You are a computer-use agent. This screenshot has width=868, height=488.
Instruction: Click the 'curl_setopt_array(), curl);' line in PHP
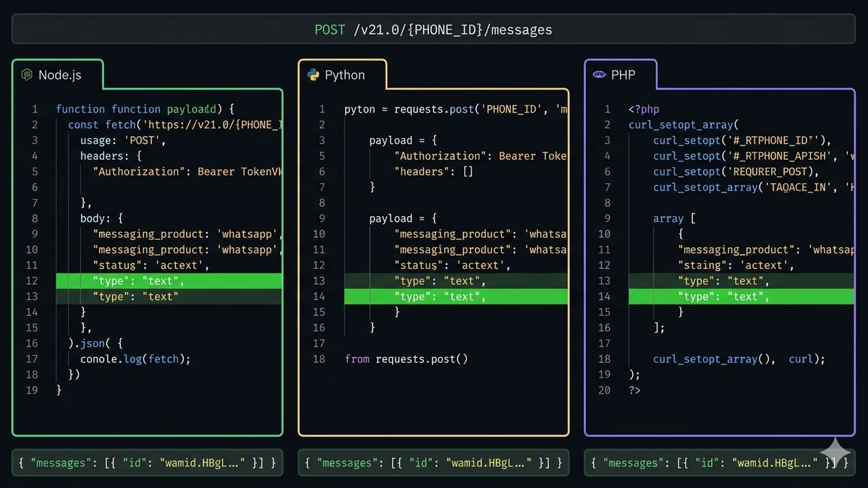[739, 359]
